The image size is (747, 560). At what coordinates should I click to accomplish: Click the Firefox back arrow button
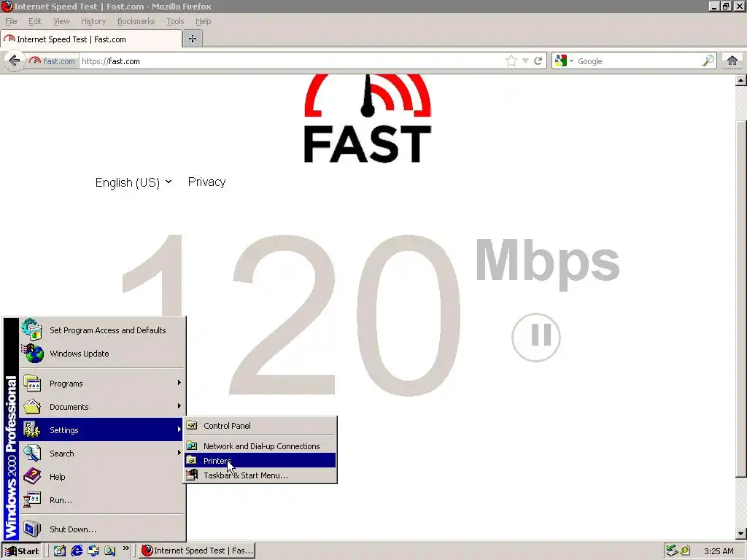coord(15,61)
